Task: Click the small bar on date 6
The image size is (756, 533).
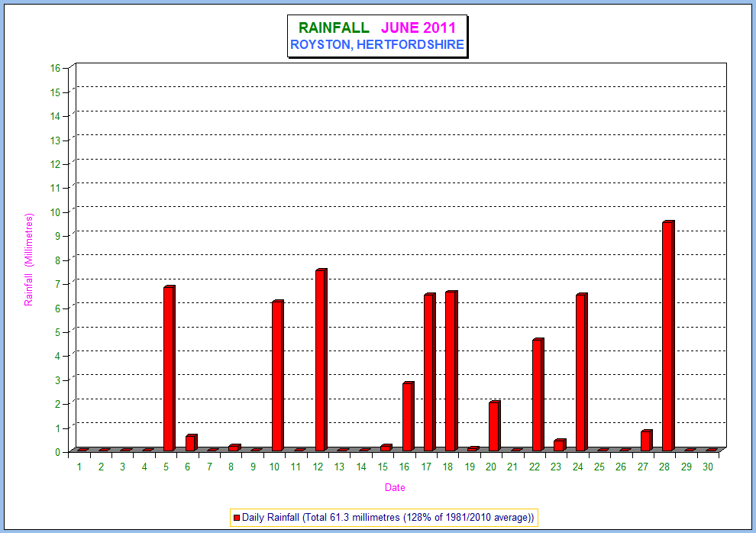Action: pos(190,443)
